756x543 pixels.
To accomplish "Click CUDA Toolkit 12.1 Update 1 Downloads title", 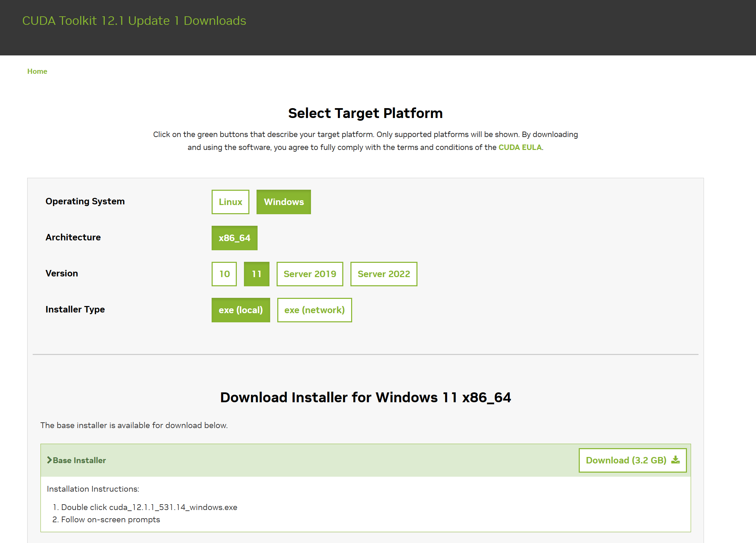I will (x=134, y=21).
